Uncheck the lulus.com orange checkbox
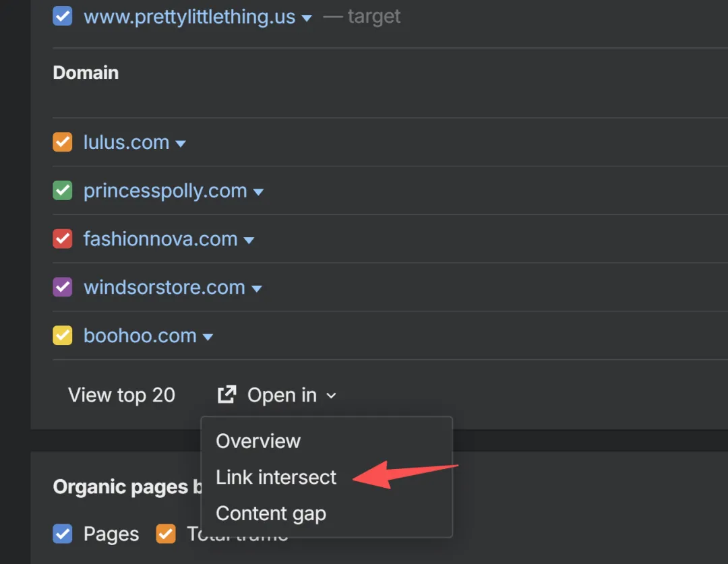 pyautogui.click(x=63, y=142)
